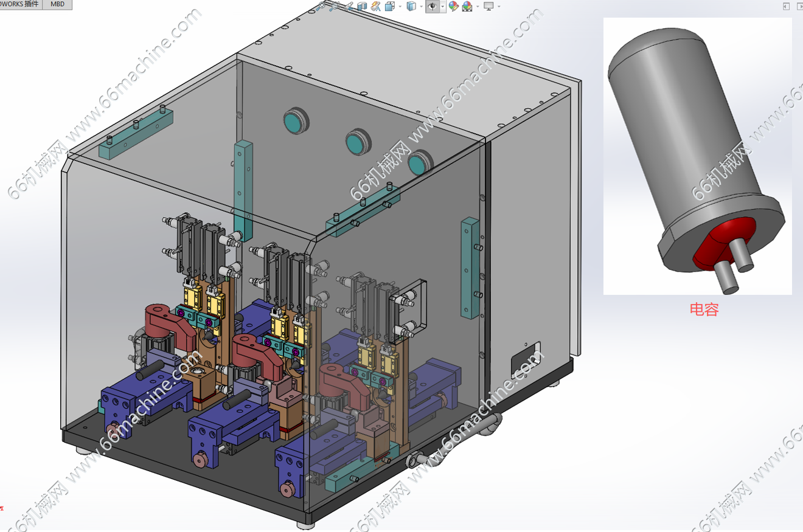The height and width of the screenshot is (532, 803).
Task: Click the View Orientation cube icon
Action: click(x=390, y=6)
